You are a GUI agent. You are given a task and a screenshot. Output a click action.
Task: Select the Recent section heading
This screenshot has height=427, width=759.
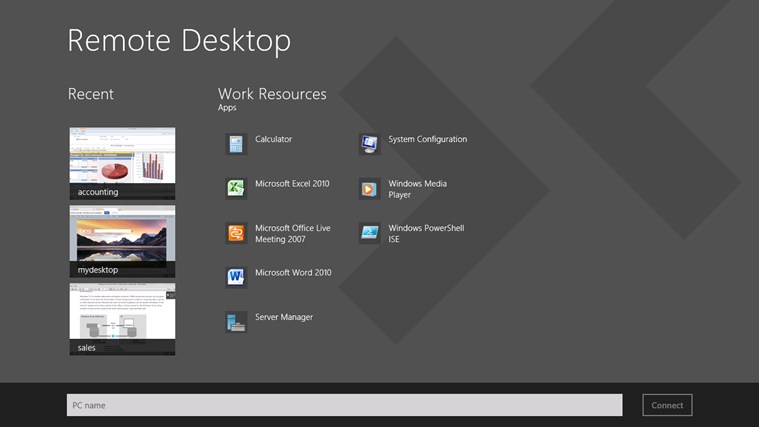tap(91, 93)
